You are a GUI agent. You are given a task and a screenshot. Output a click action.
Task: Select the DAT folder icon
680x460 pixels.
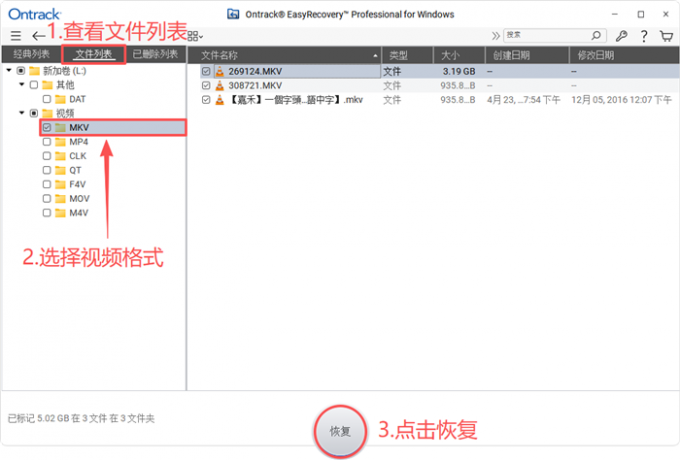click(x=60, y=99)
